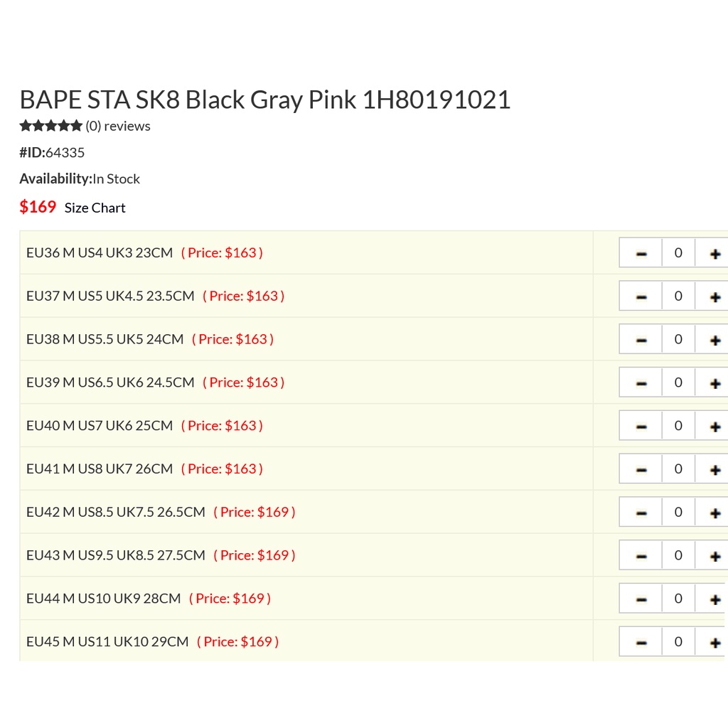Click quantity field for EU40 row
Image resolution: width=728 pixels, height=728 pixels.
pyautogui.click(x=678, y=426)
